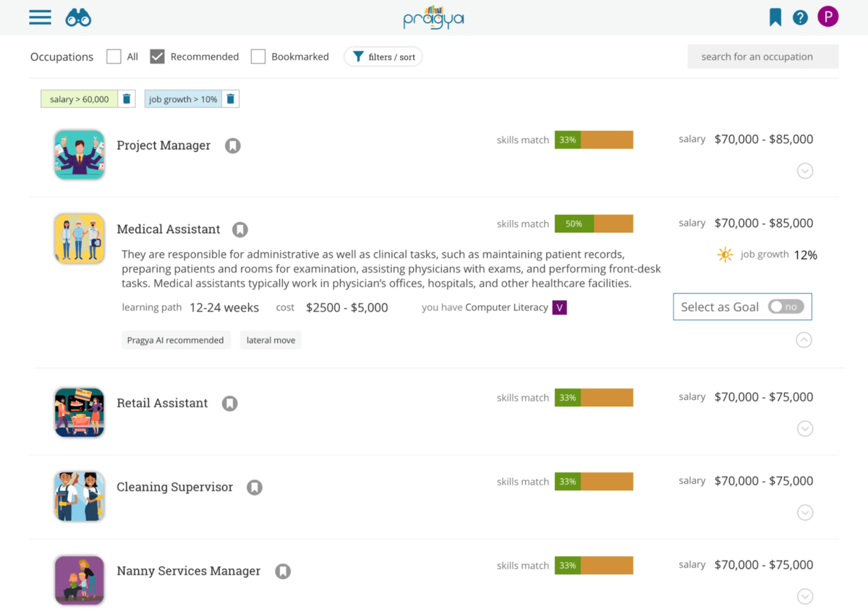Image resolution: width=868 pixels, height=614 pixels.
Task: Click the Cleaning Supervisor skills match bar
Action: 594,482
